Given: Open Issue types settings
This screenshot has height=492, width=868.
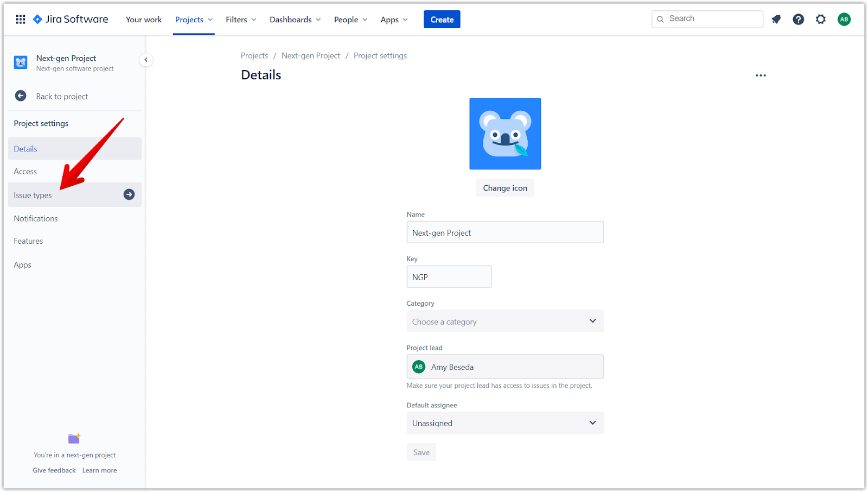Looking at the screenshot, I should [75, 195].
